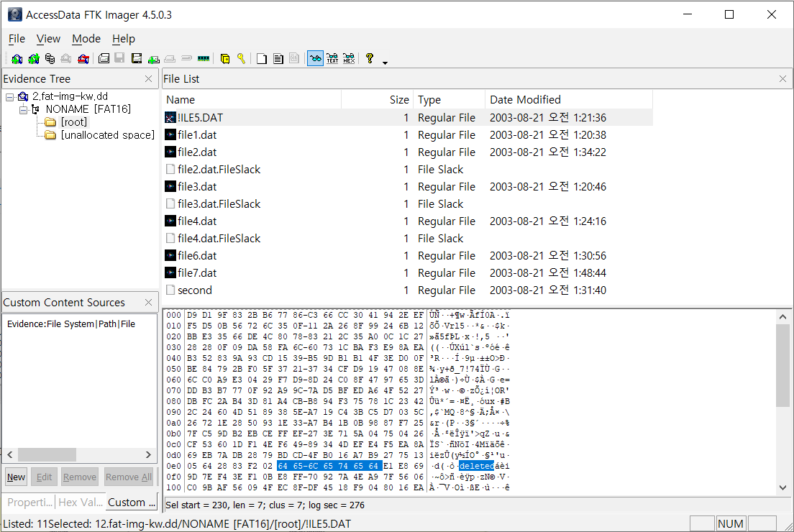
Task: Open the View menu
Action: (48, 39)
